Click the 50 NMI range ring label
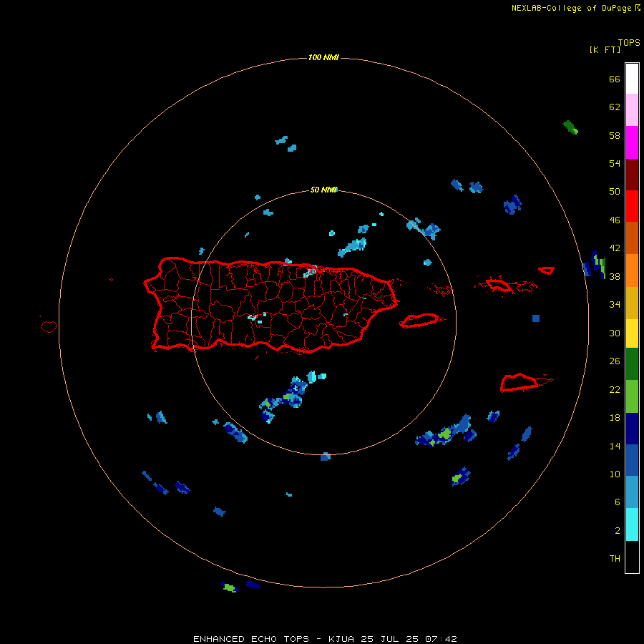 coord(323,190)
